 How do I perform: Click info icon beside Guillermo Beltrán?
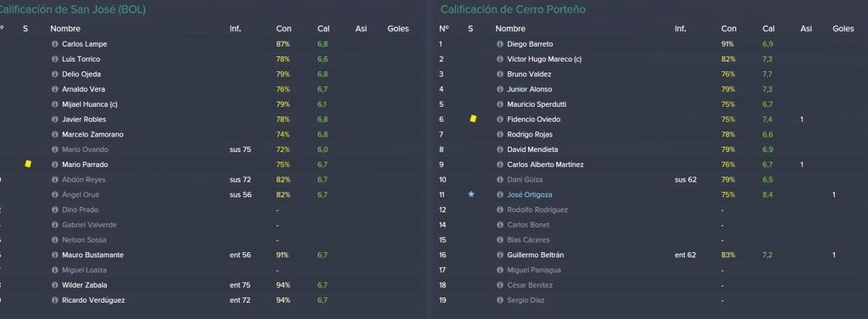[x=500, y=255]
